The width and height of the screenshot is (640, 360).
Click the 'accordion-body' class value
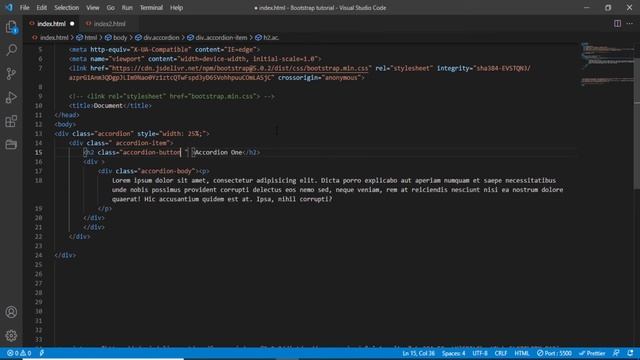point(167,171)
